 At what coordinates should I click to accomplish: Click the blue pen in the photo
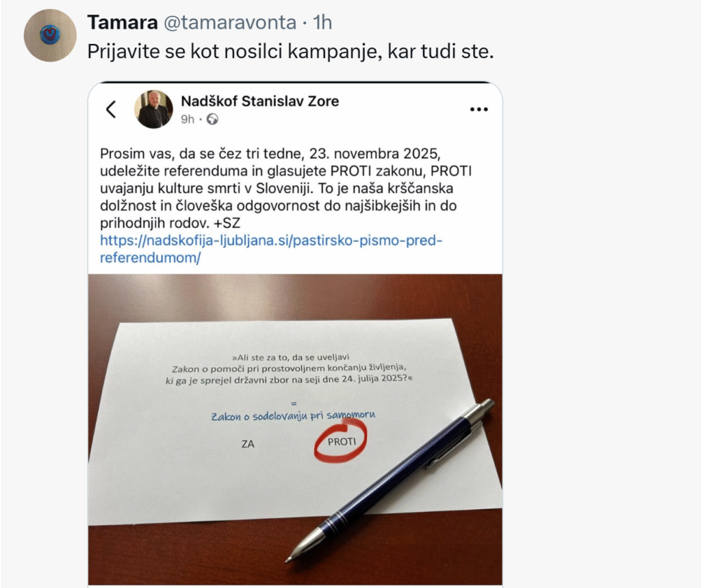coord(390,481)
